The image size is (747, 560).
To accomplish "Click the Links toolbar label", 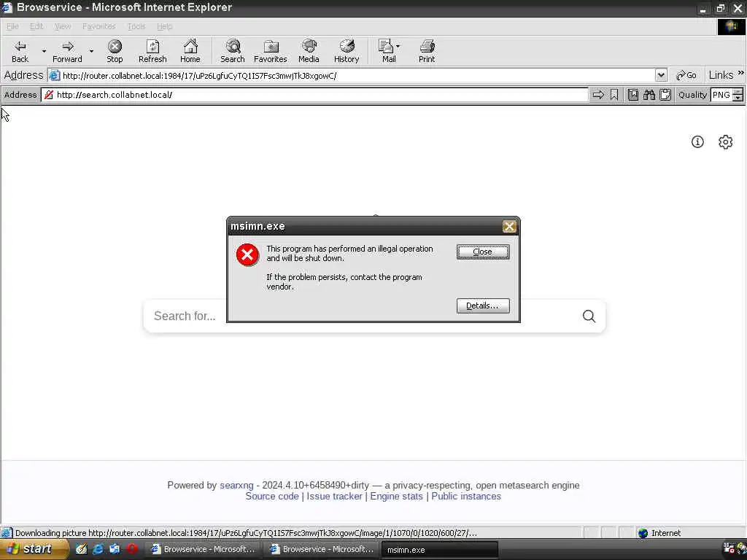I will [721, 75].
